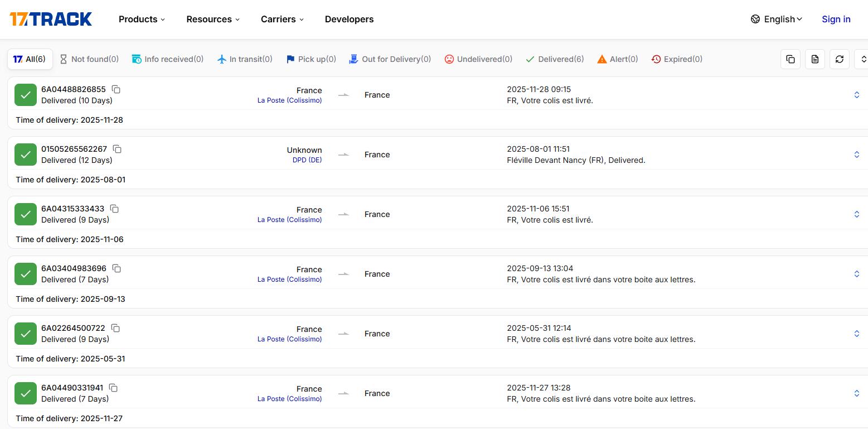Viewport: 868px width, 429px height.
Task: Open the Products dropdown menu
Action: click(x=141, y=19)
